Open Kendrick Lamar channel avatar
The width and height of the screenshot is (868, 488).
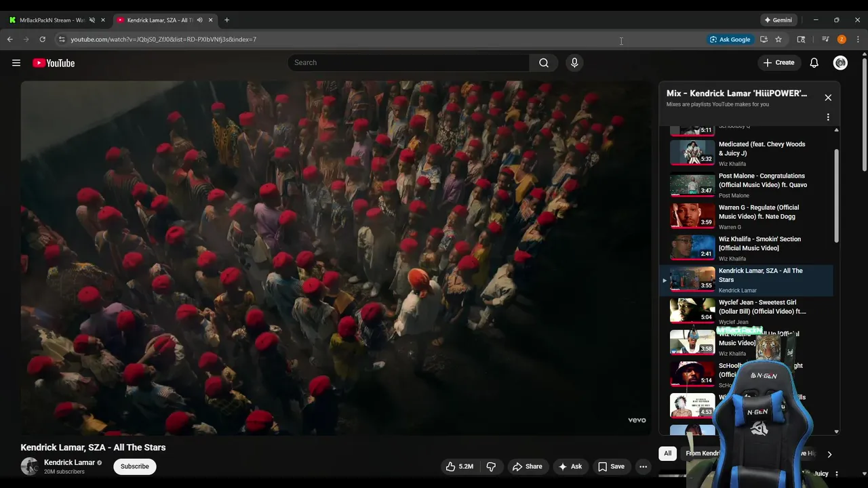[29, 466]
